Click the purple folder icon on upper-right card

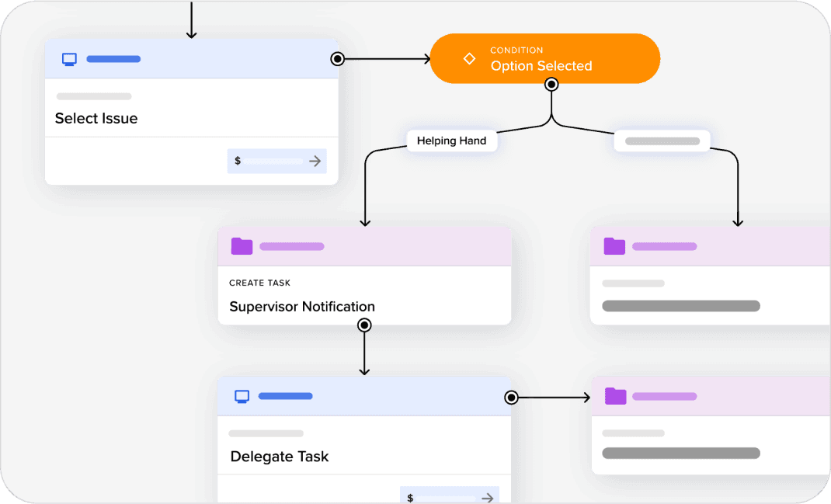click(x=614, y=246)
